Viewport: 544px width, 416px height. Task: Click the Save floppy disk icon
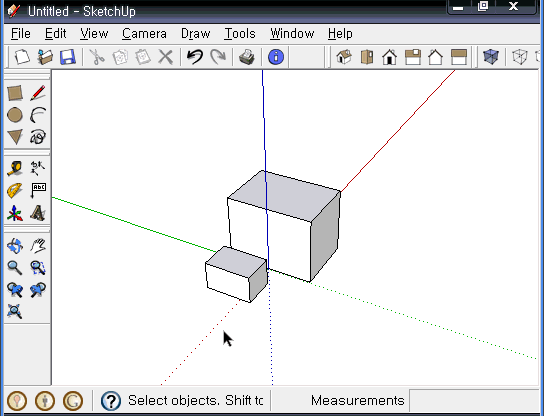(68, 57)
